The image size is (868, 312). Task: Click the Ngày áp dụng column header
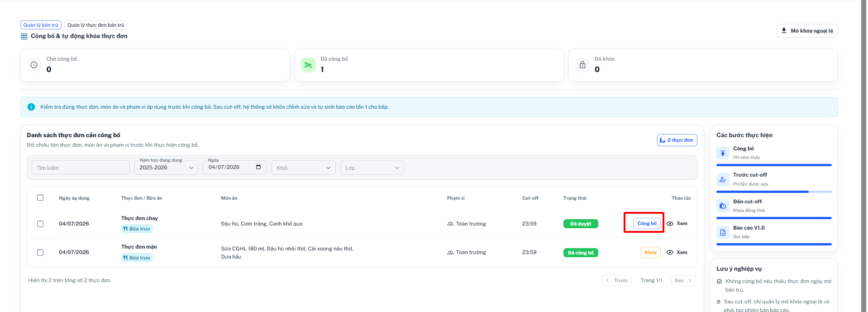click(x=74, y=198)
